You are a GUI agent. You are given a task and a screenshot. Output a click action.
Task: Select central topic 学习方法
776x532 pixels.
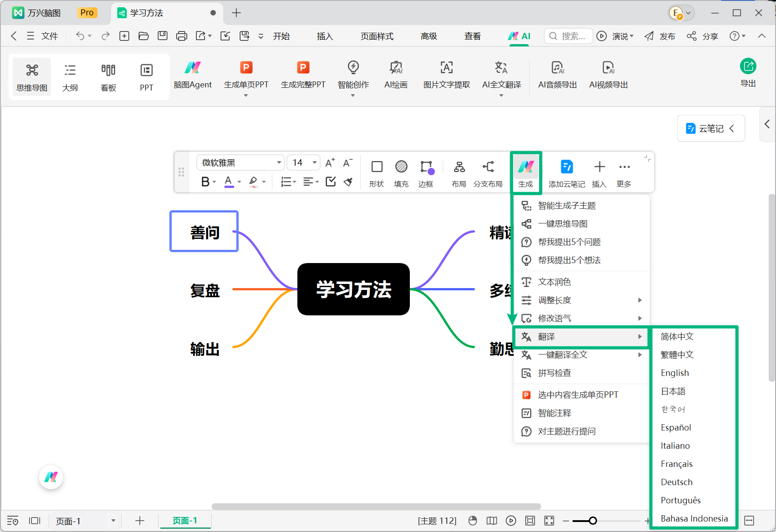point(353,289)
